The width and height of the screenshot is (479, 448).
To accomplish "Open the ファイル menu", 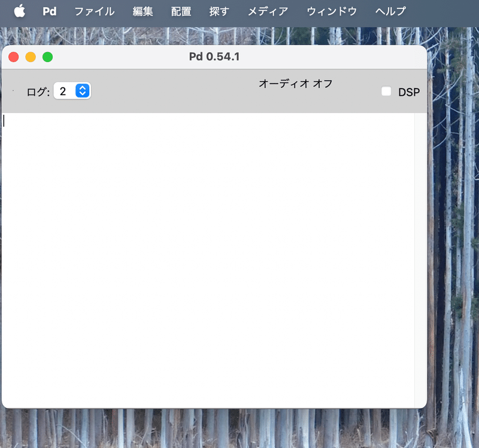I will (95, 11).
